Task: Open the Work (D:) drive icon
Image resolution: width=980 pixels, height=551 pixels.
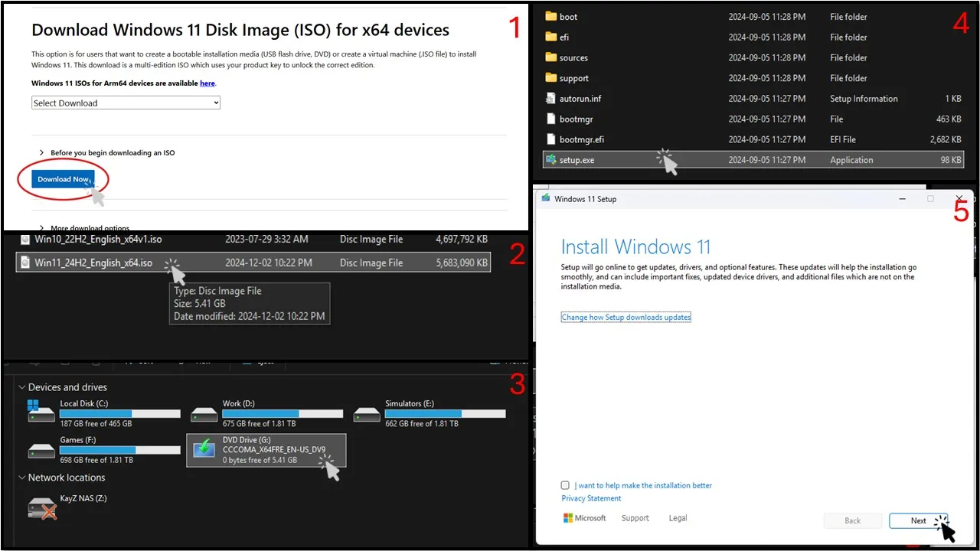Action: [204, 413]
